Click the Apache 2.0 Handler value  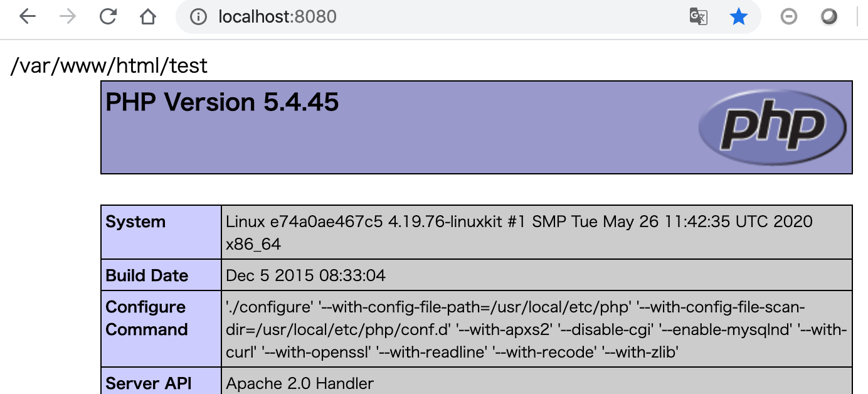pos(300,383)
